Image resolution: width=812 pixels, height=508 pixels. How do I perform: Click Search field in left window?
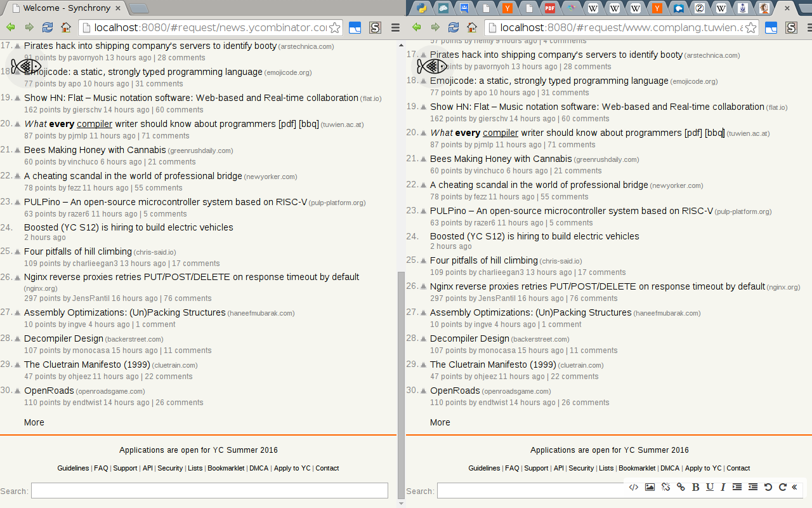click(209, 491)
